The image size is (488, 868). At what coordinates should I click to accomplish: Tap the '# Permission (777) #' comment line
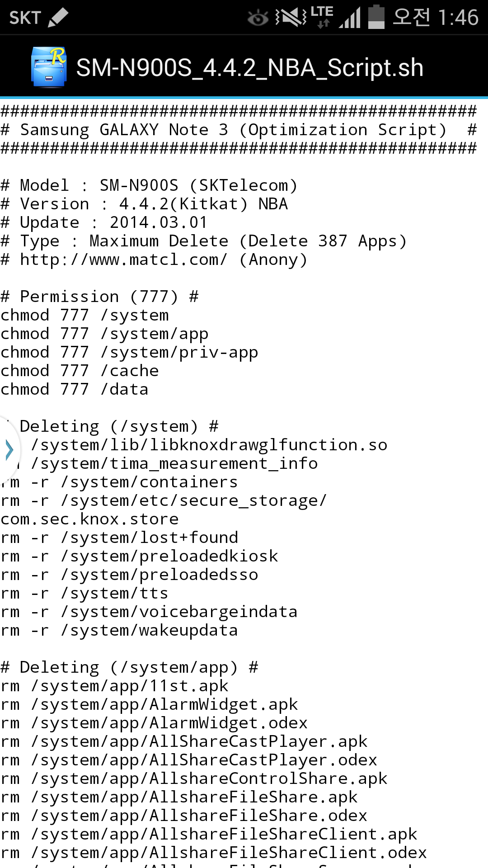coord(99,297)
